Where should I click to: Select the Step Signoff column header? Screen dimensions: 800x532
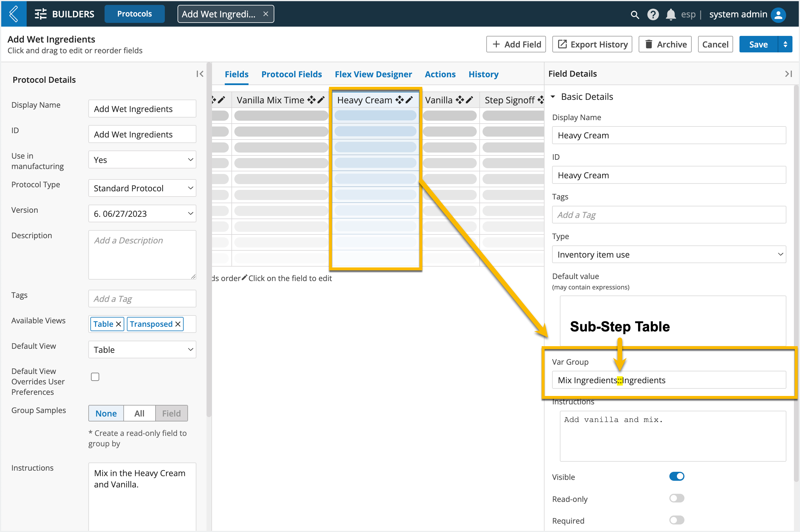point(512,100)
